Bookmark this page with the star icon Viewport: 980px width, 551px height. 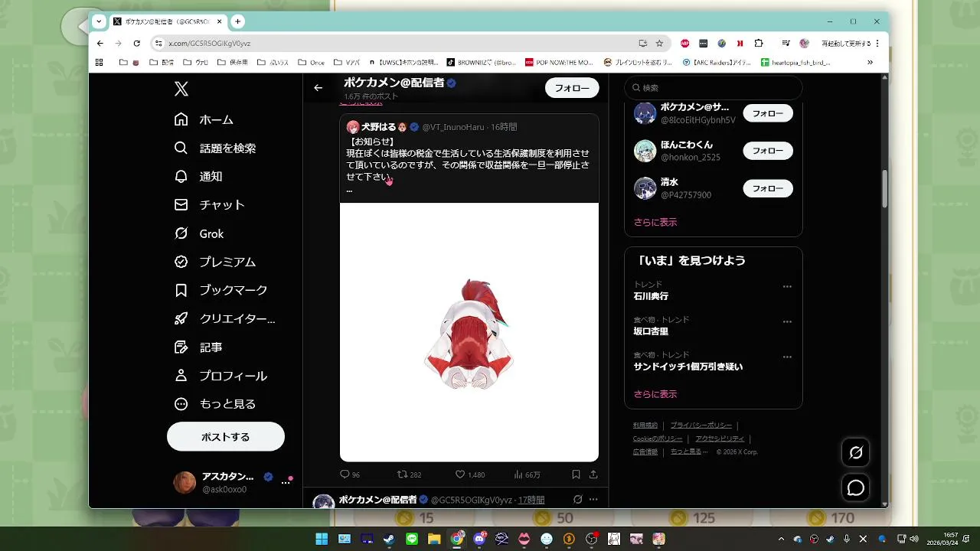point(659,44)
